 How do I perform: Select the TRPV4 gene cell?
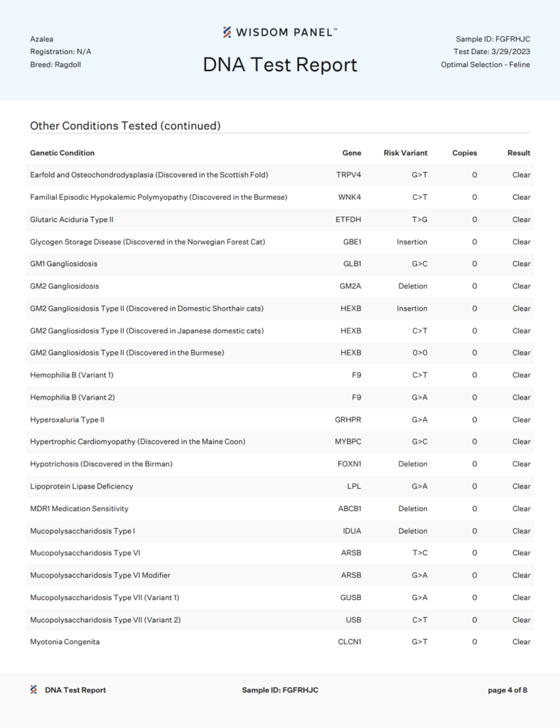click(348, 175)
